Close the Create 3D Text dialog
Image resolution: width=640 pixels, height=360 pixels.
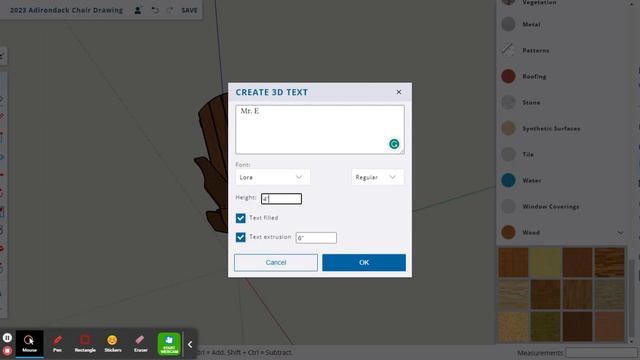[399, 92]
